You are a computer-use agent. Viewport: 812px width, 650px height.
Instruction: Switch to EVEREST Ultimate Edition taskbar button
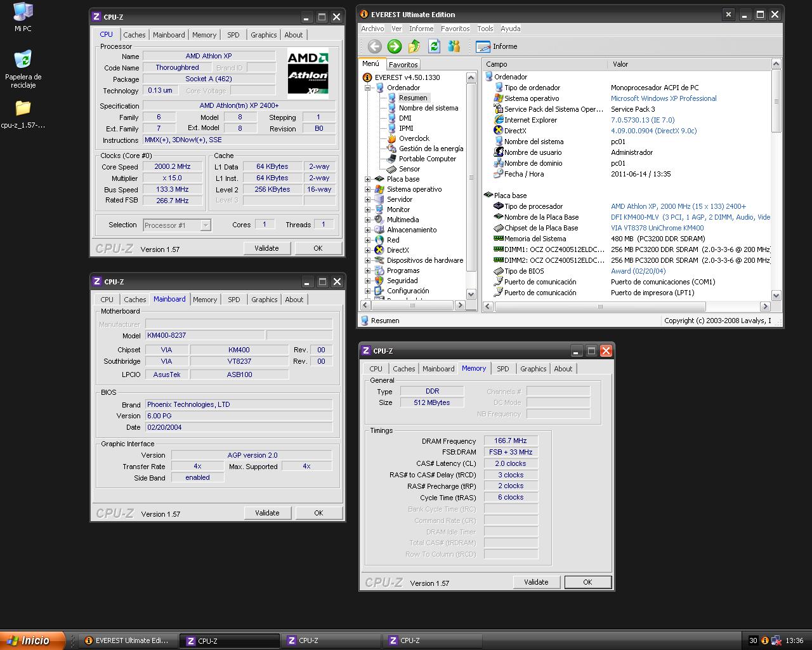[x=127, y=640]
